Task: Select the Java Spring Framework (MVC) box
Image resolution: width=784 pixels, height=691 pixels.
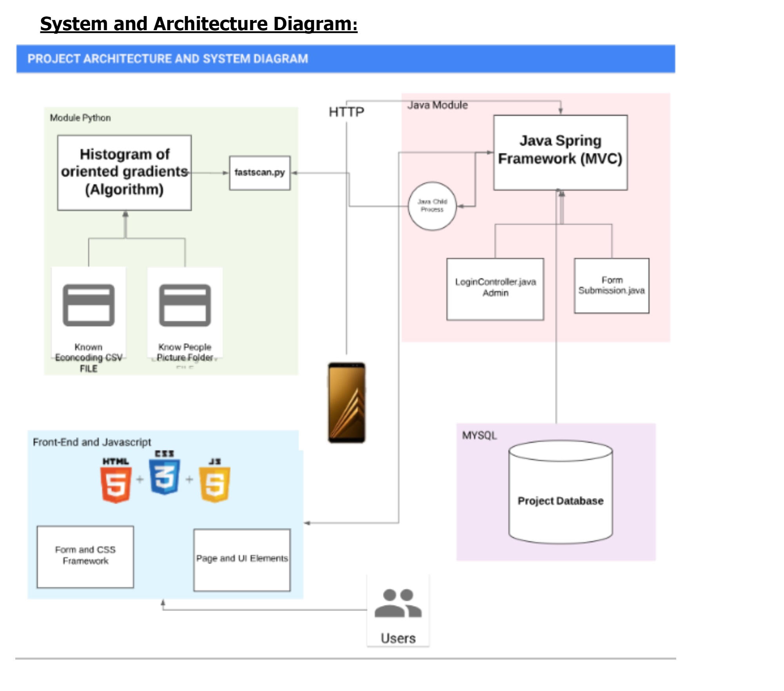Action: coord(560,152)
